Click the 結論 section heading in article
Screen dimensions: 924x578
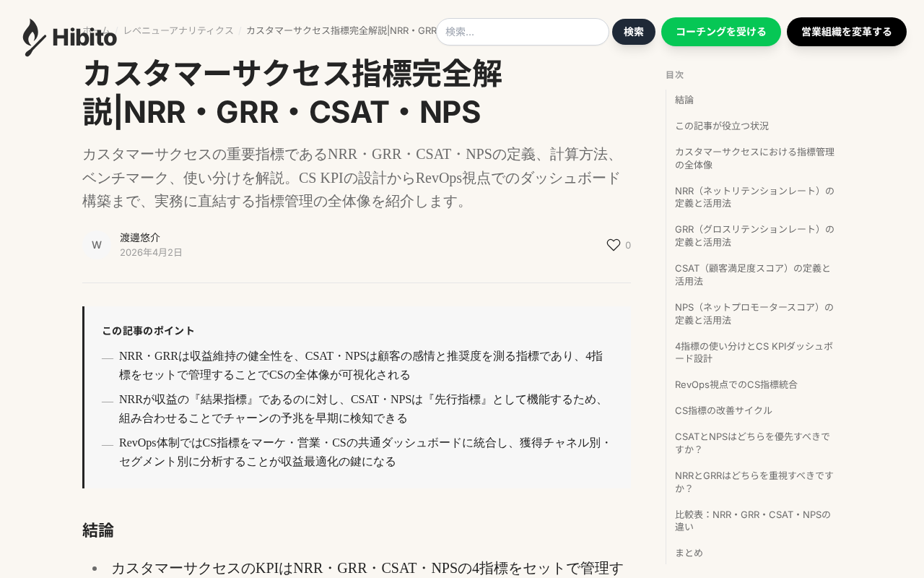point(98,530)
